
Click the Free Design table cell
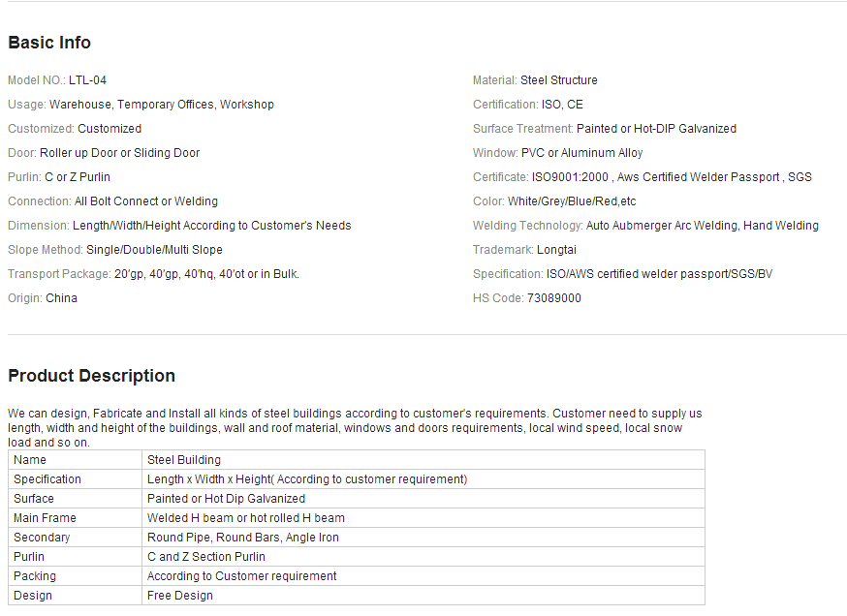423,596
